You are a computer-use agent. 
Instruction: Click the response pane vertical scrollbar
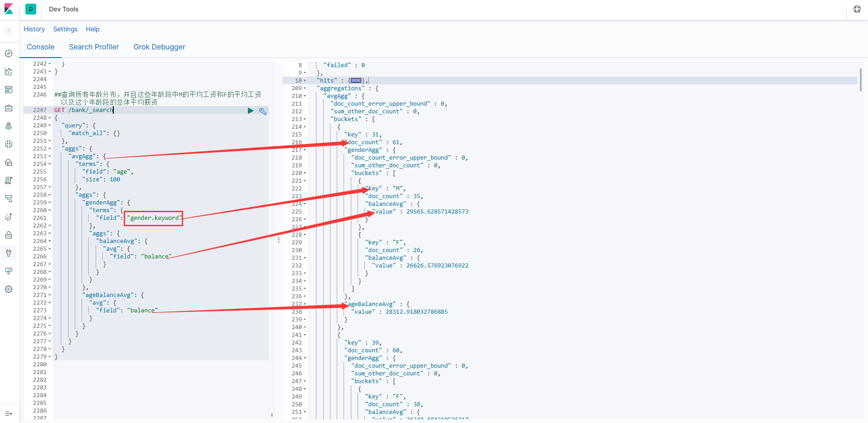(860, 80)
